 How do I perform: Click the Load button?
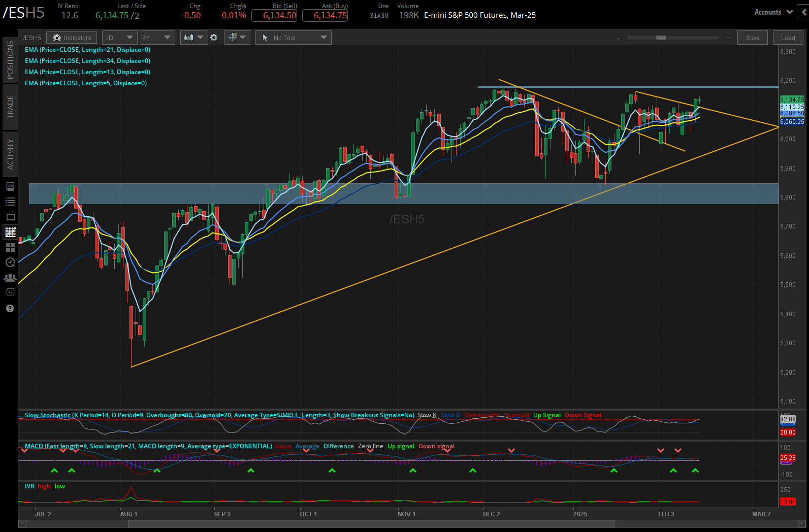pyautogui.click(x=788, y=38)
